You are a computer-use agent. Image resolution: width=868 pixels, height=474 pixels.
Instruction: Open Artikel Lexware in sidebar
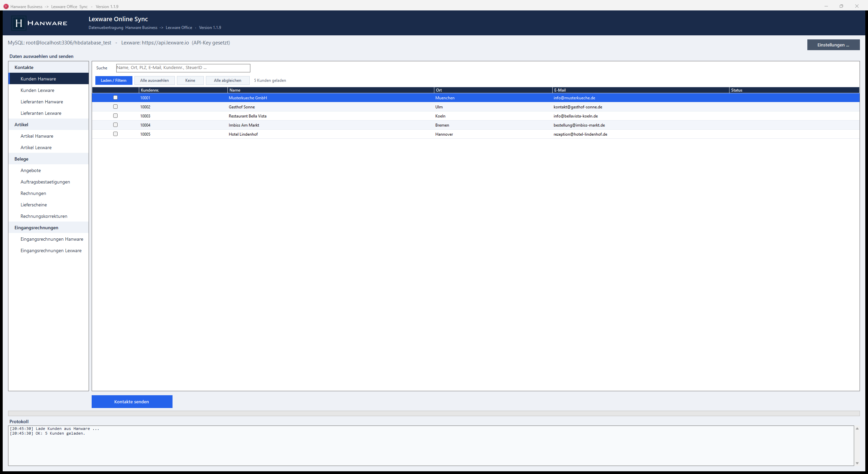pyautogui.click(x=49, y=147)
